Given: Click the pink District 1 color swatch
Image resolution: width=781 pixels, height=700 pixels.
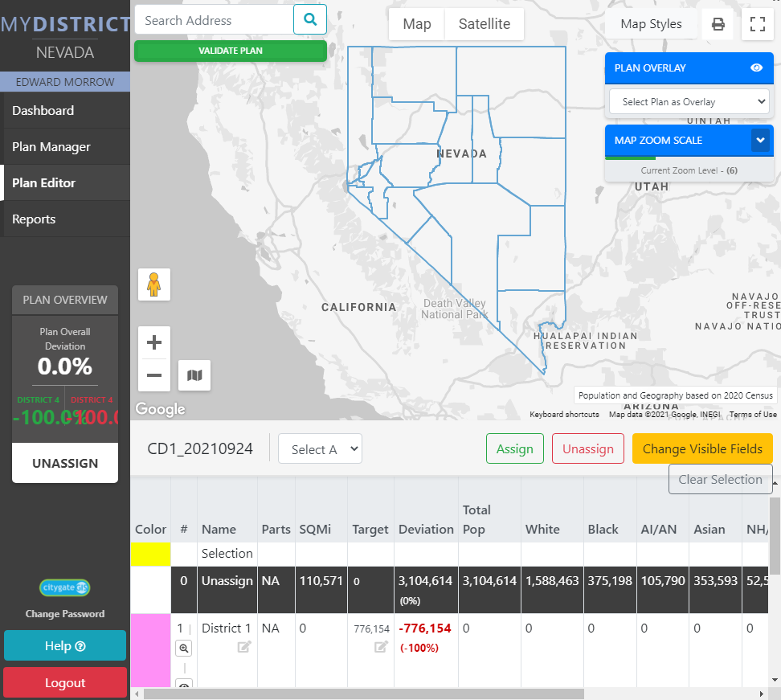Looking at the screenshot, I should [x=150, y=651].
